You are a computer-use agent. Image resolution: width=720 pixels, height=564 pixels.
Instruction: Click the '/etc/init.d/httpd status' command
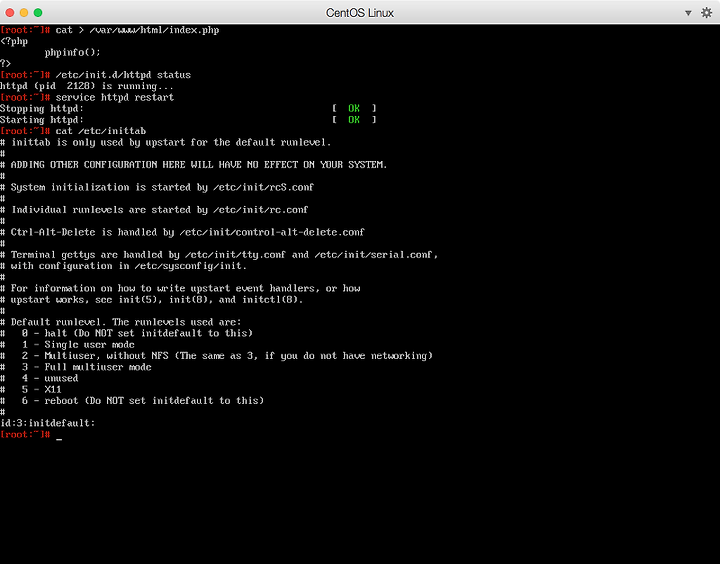[123, 75]
